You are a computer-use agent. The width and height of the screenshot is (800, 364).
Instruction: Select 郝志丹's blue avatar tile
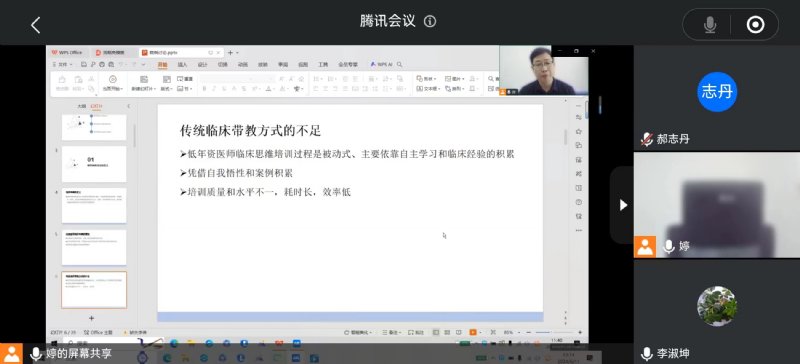point(717,91)
